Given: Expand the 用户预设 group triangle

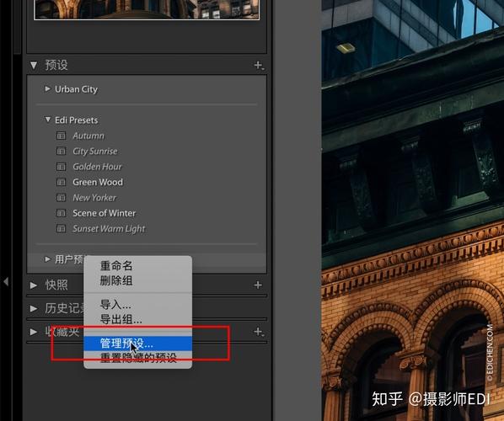Looking at the screenshot, I should coord(47,258).
